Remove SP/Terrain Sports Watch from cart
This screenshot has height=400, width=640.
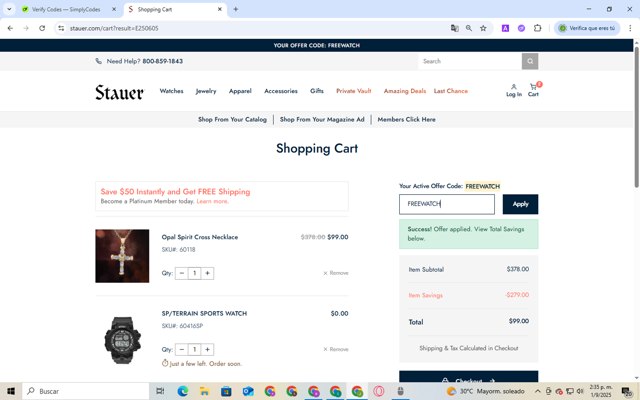[336, 349]
